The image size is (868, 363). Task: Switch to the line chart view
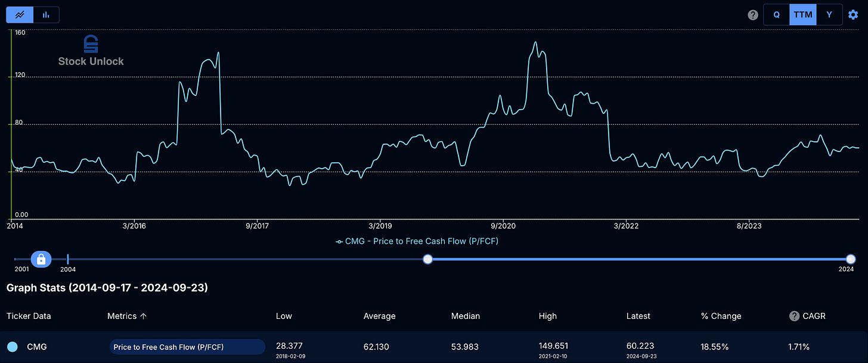[x=20, y=14]
